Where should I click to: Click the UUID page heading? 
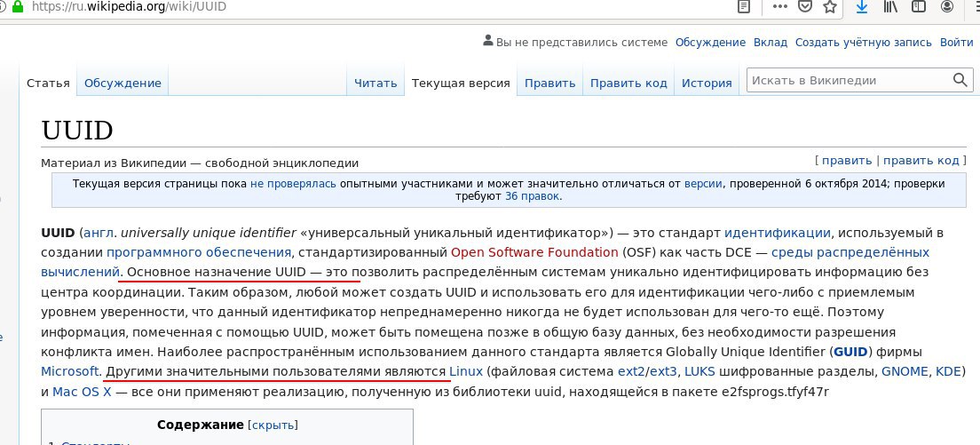77,131
